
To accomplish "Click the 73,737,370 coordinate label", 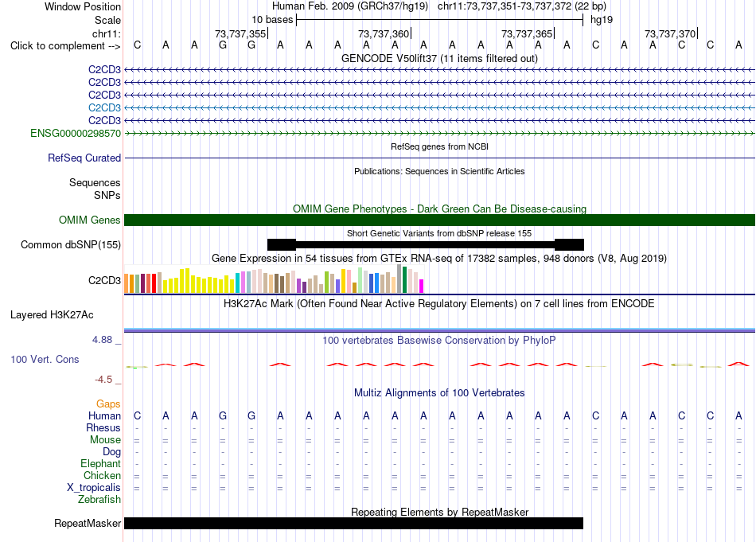I will click(670, 33).
